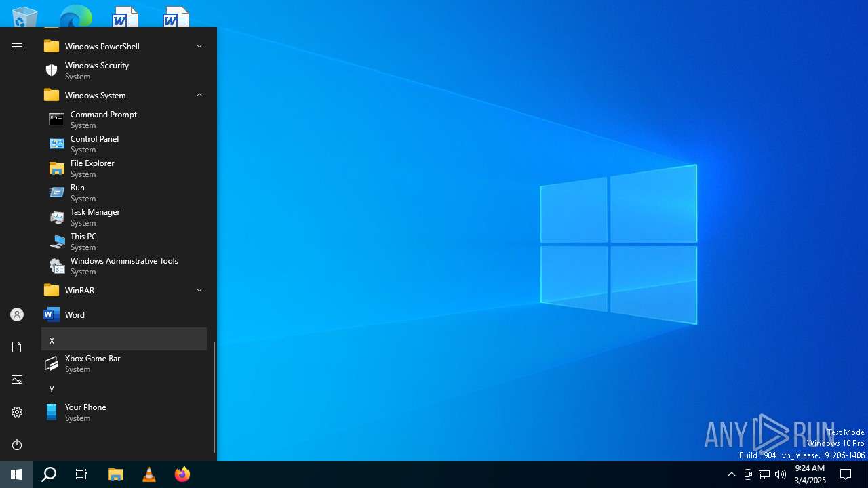This screenshot has width=868, height=488.
Task: Open File Explorer on taskbar
Action: [116, 474]
